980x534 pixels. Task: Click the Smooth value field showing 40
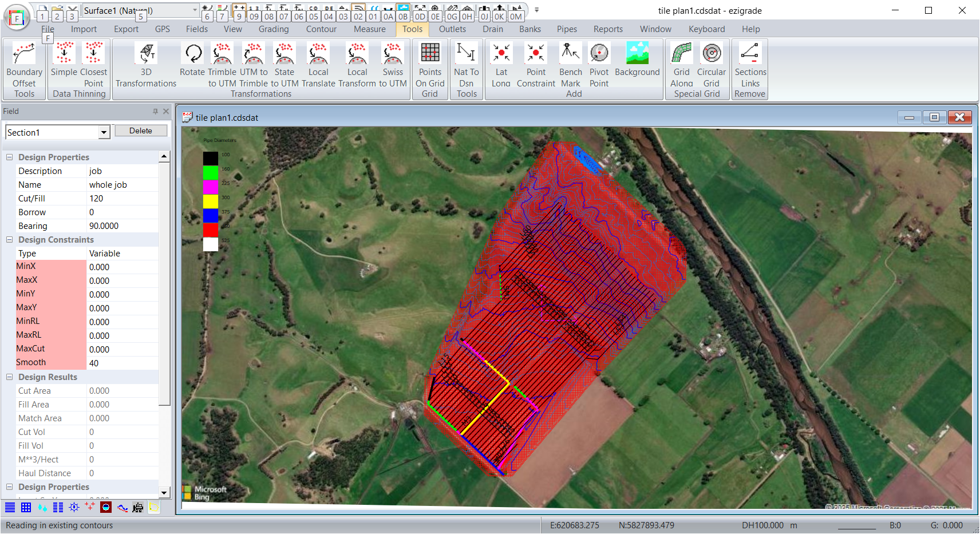[x=122, y=363]
